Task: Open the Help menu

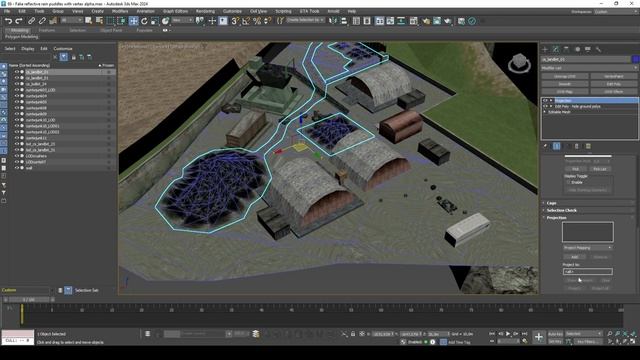Action: click(x=351, y=11)
